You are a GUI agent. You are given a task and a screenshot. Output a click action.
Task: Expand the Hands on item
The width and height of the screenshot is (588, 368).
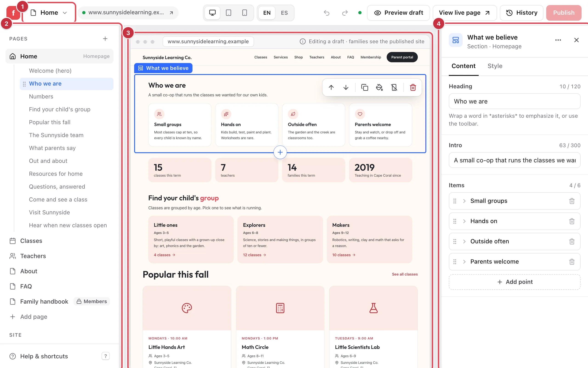[464, 221]
